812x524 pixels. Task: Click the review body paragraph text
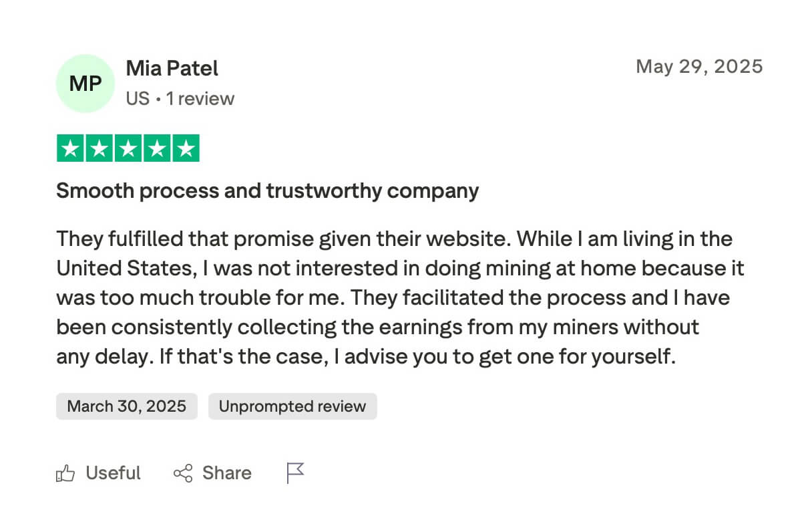pos(399,297)
